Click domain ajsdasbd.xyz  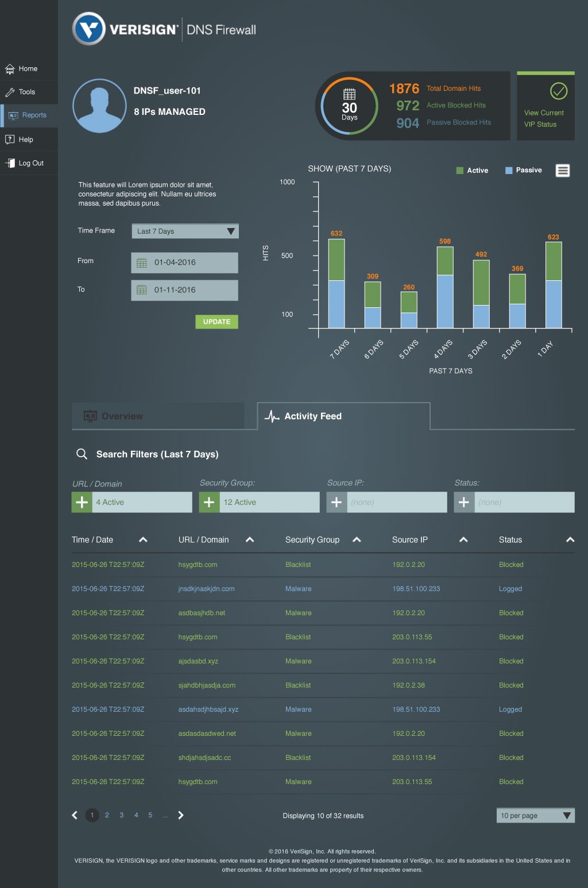tap(198, 661)
